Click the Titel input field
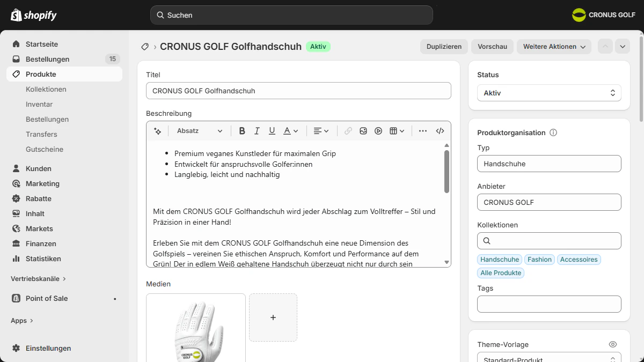The height and width of the screenshot is (362, 644). tap(298, 91)
